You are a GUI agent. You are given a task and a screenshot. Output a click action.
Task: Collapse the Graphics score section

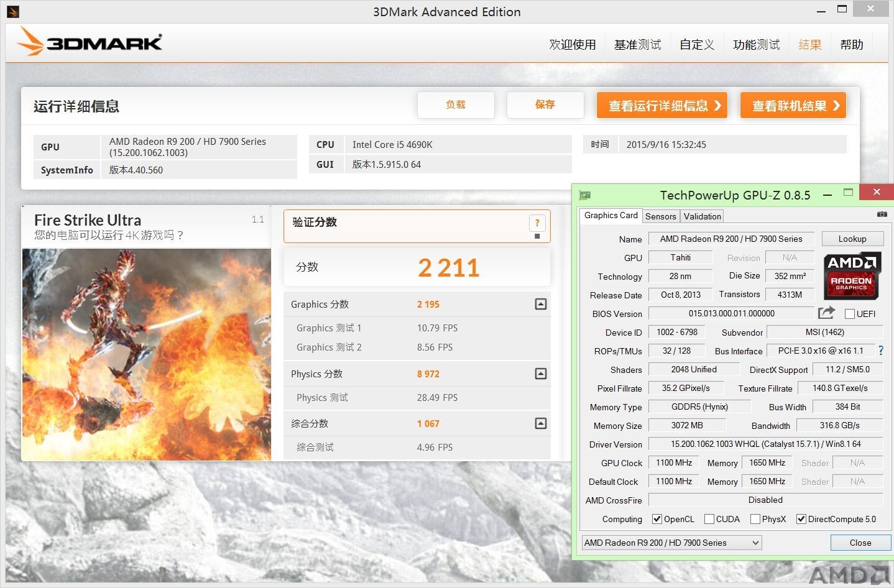pyautogui.click(x=541, y=304)
